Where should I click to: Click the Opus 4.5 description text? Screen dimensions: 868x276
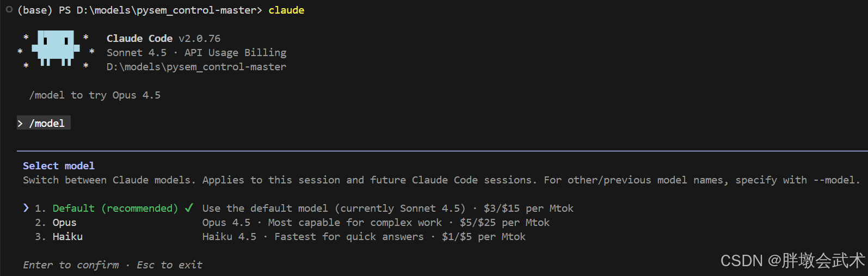pos(375,223)
